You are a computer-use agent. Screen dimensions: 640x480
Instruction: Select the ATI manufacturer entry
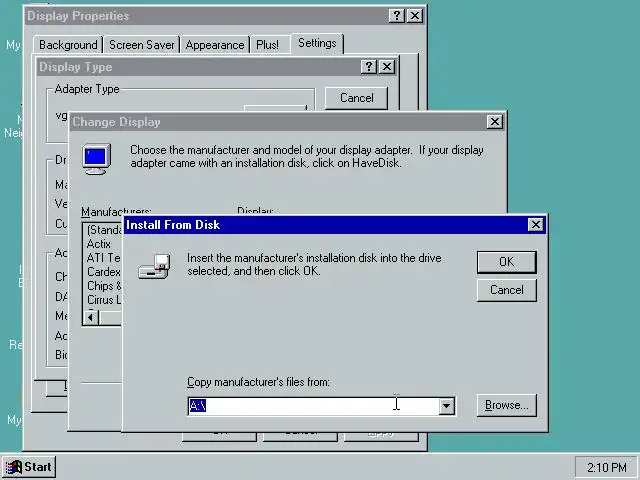(103, 258)
